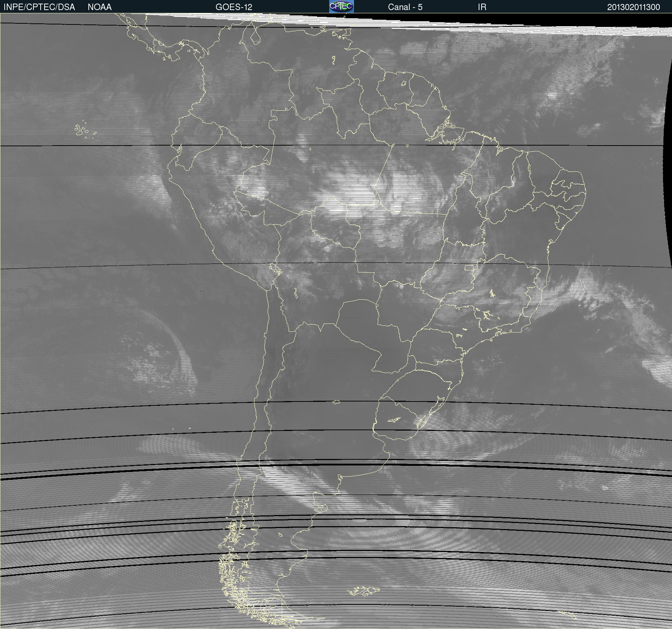This screenshot has height=629, width=672.
Task: Select the INPE/CPTEC/DSA header text
Action: tap(39, 7)
